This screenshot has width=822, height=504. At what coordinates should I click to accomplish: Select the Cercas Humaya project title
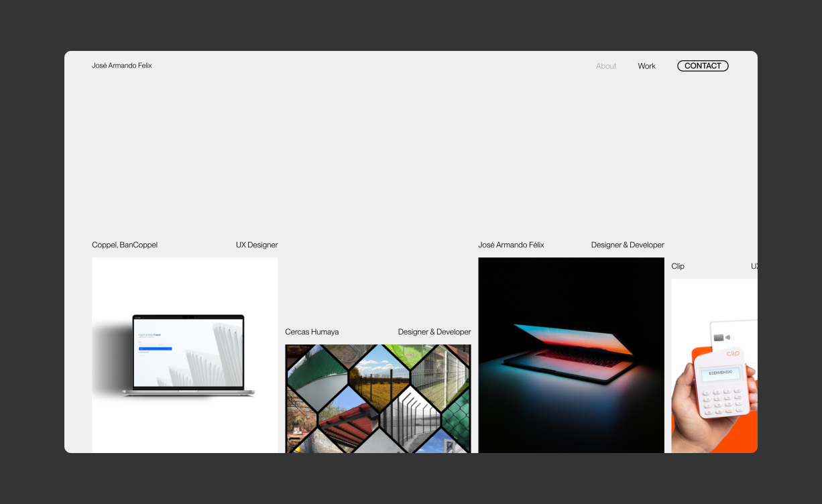coord(312,332)
